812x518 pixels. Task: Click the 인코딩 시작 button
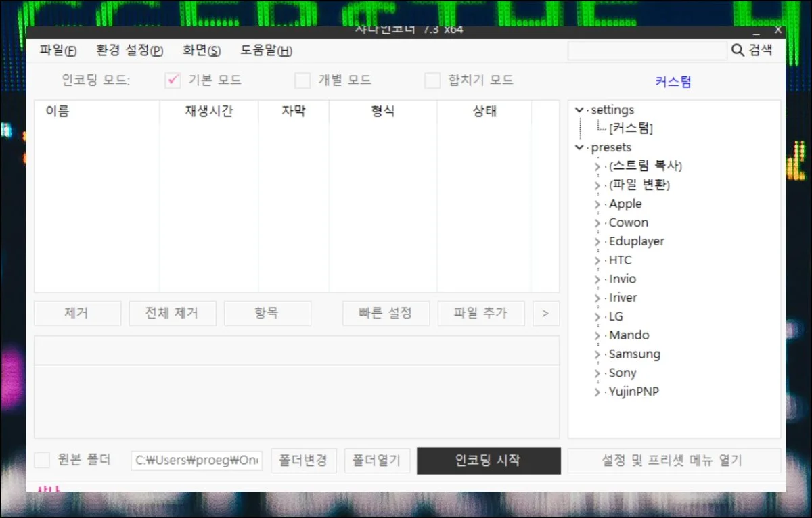pos(489,461)
